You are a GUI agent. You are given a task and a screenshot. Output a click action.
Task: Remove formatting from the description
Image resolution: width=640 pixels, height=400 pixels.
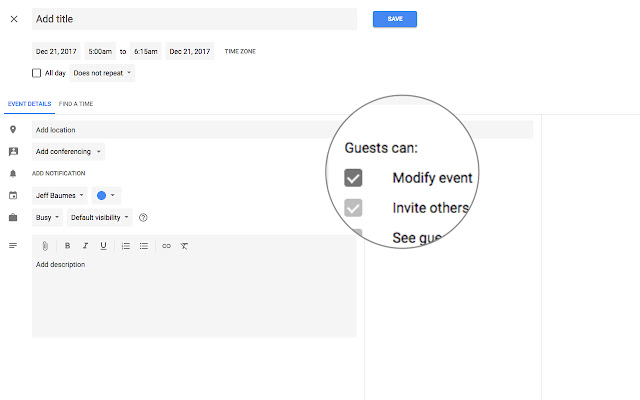[184, 246]
